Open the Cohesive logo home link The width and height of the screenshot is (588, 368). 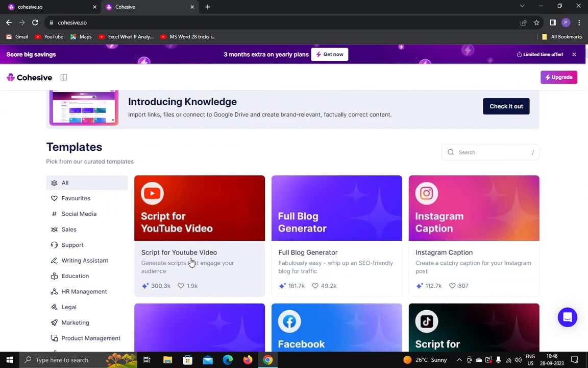30,77
